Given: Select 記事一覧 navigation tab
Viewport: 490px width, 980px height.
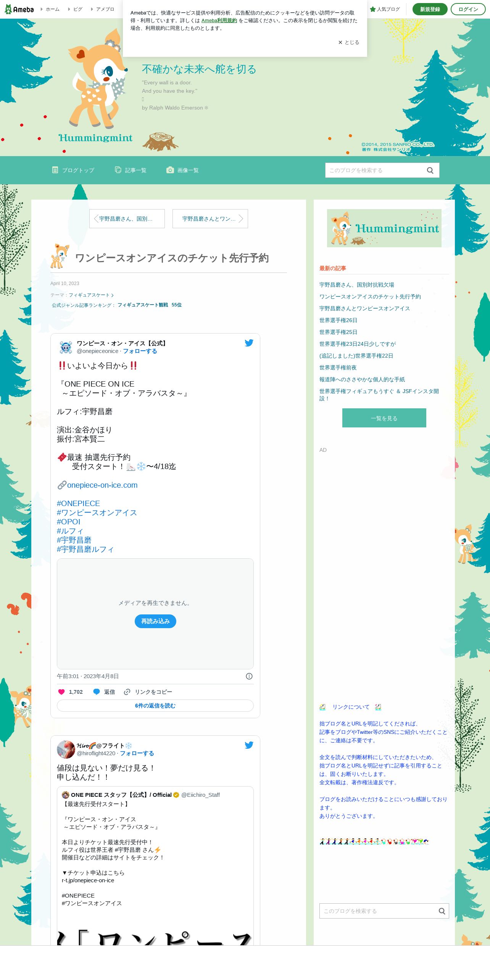Looking at the screenshot, I should [131, 170].
